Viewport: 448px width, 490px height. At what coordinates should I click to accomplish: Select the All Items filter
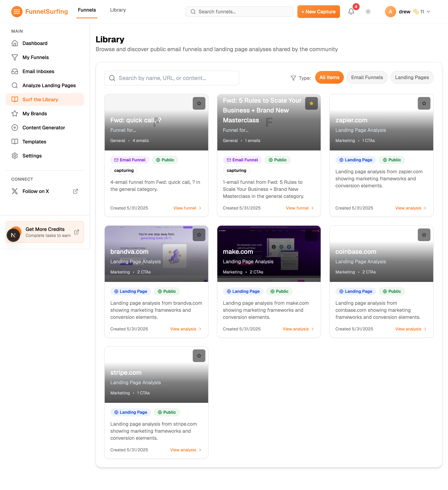point(329,77)
